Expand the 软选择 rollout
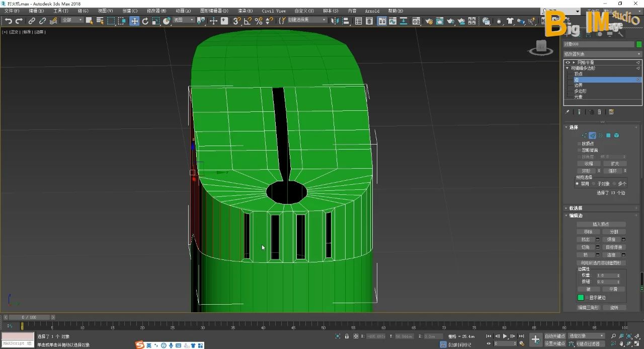The image size is (644, 349). 576,208
